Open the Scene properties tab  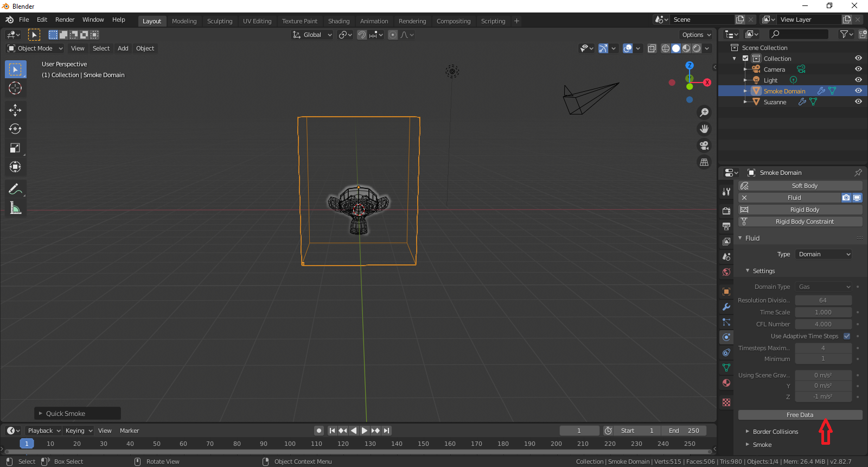(x=726, y=256)
